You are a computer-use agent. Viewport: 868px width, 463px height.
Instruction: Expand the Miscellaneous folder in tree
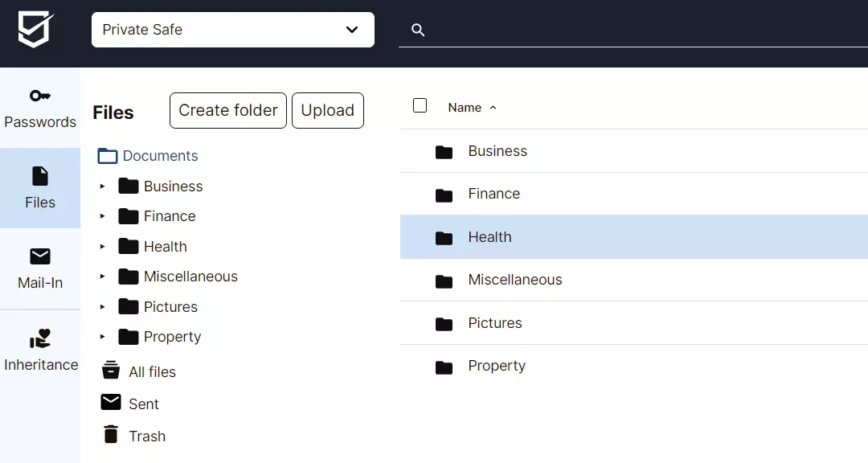point(102,277)
